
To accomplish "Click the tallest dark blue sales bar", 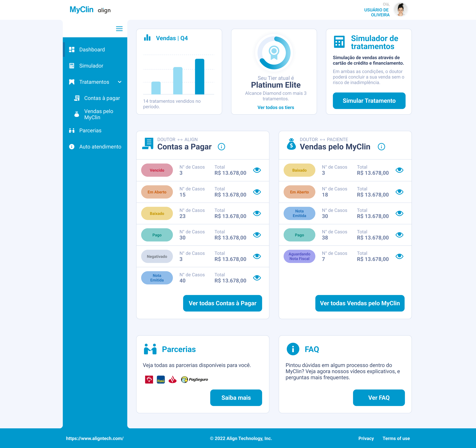I will pyautogui.click(x=200, y=77).
